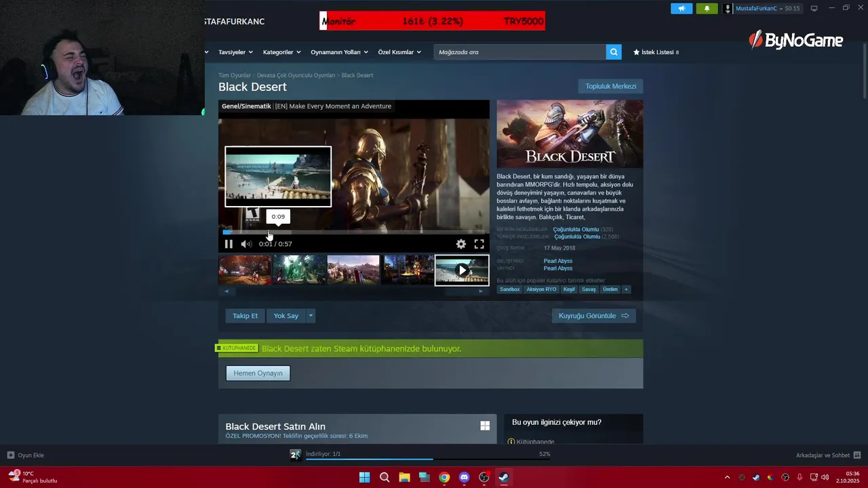
Task: Select the Sandbox tag
Action: tap(509, 289)
